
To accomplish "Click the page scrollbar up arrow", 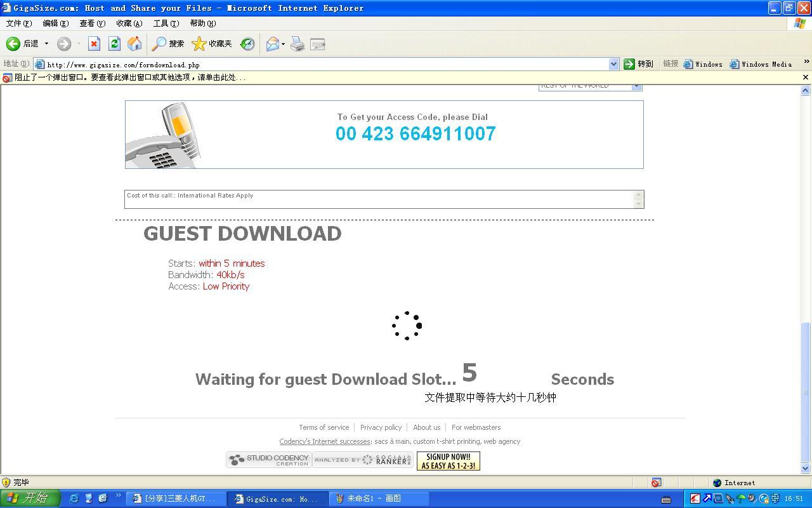I will [x=806, y=90].
